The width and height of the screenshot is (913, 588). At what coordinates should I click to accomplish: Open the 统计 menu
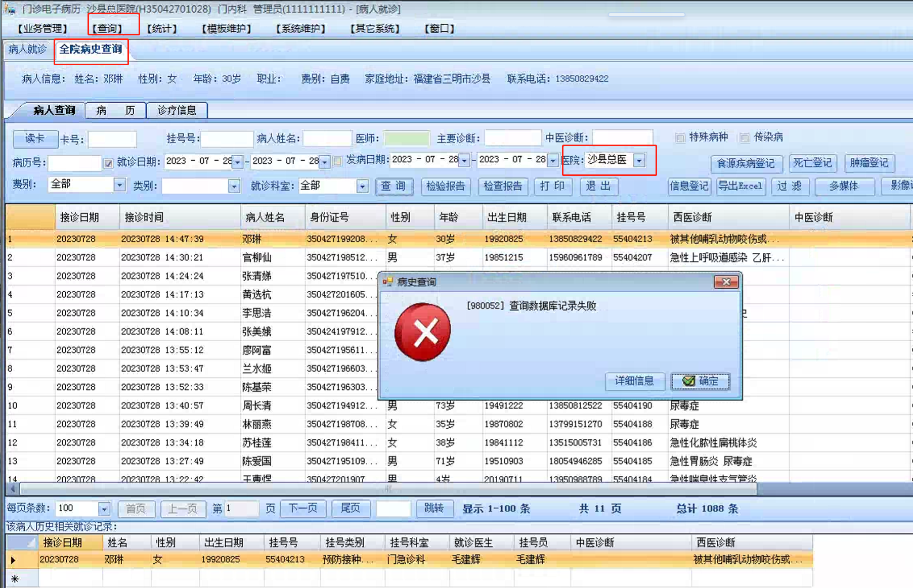162,29
